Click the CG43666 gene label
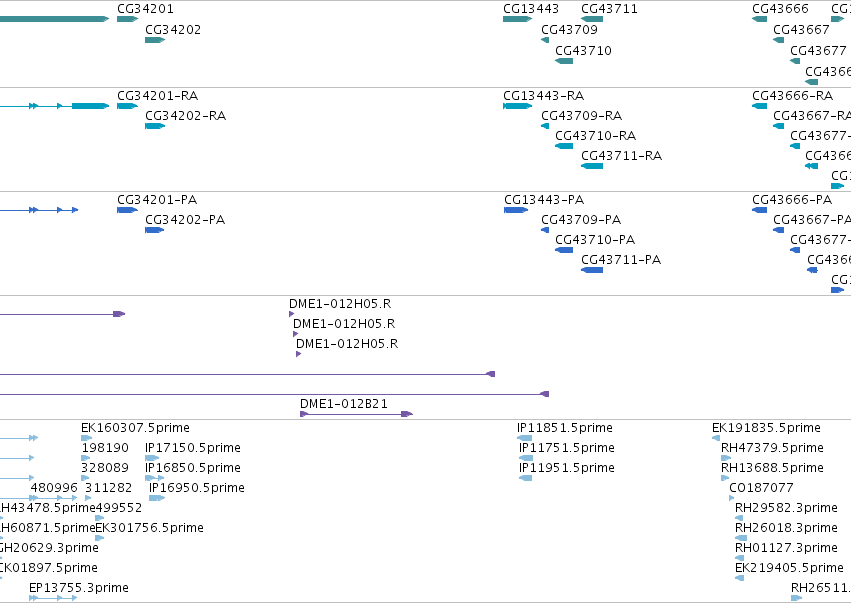This screenshot has width=851, height=603. [780, 9]
